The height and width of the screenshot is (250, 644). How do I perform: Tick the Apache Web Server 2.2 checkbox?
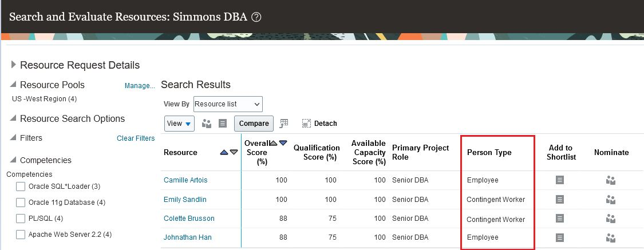pos(21,235)
